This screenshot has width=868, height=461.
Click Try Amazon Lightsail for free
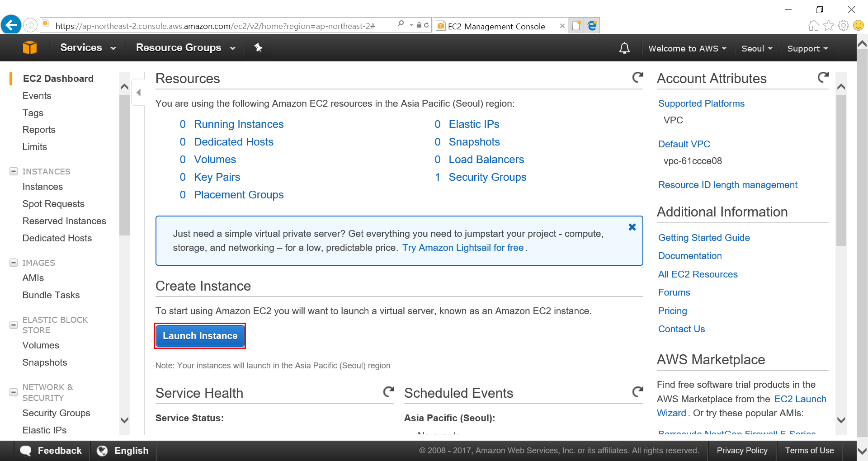click(x=463, y=248)
